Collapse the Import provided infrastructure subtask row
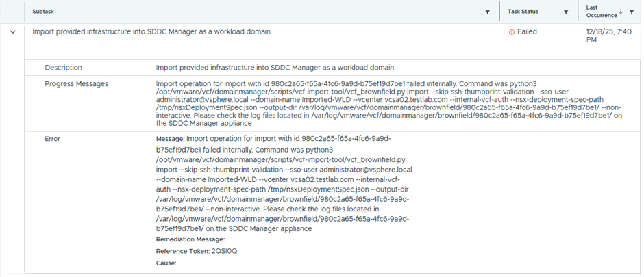 pyautogui.click(x=13, y=31)
